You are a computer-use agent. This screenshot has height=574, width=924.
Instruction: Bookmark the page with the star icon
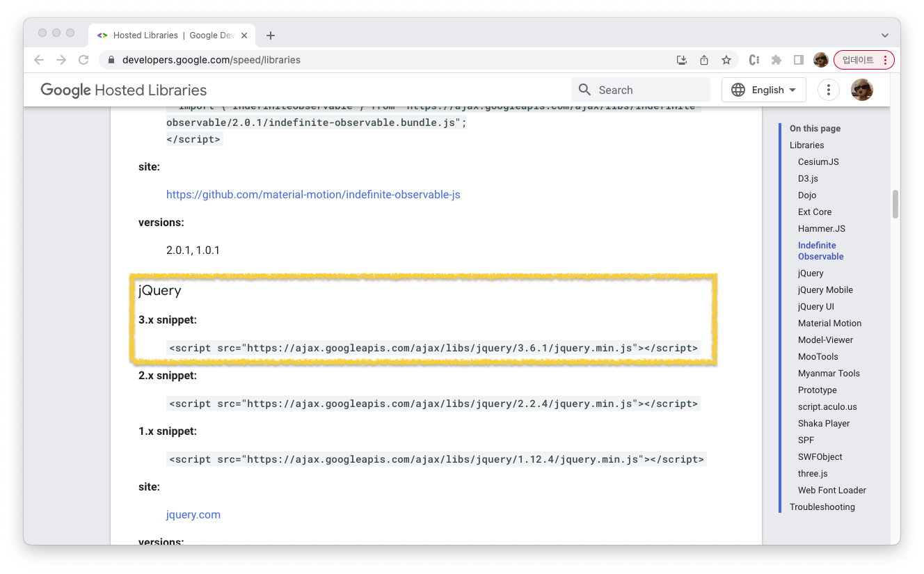click(726, 60)
